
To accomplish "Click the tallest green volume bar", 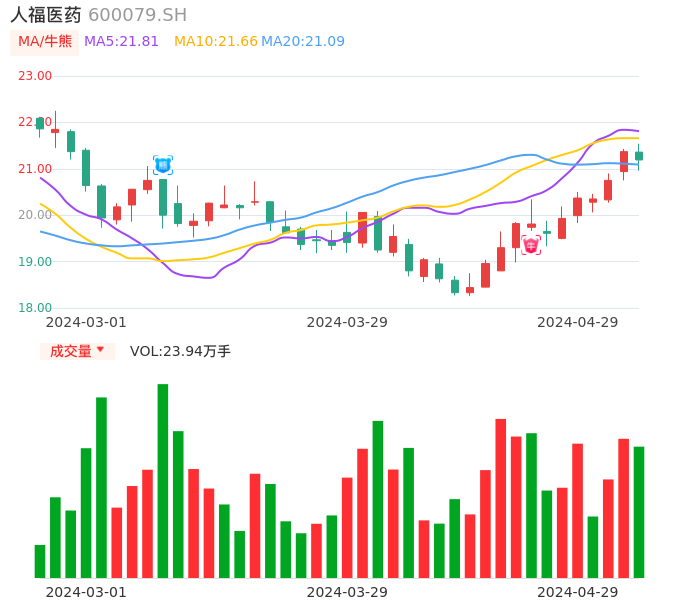I will pyautogui.click(x=163, y=481).
